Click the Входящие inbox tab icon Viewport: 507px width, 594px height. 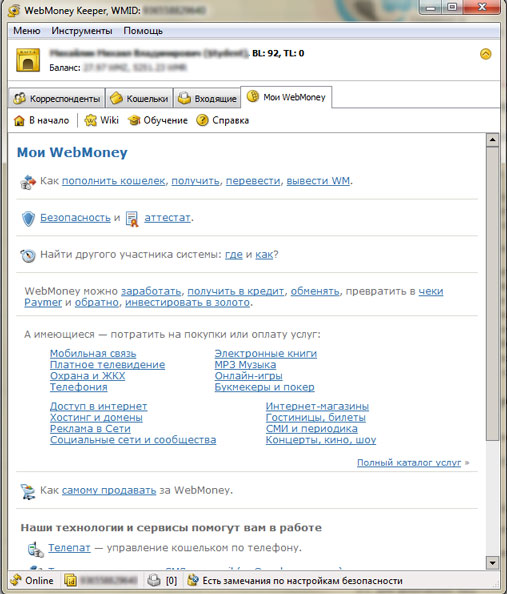pyautogui.click(x=184, y=98)
